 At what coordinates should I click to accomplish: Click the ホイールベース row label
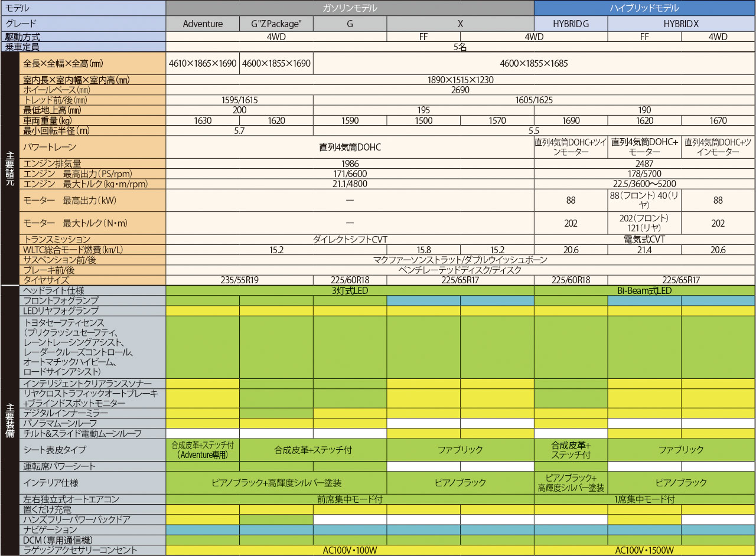93,90
